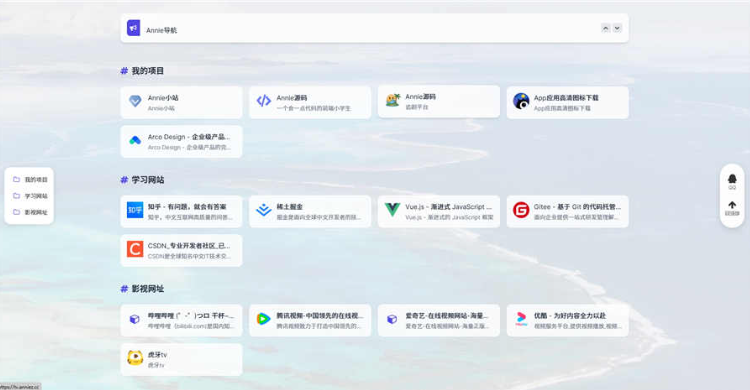
Task: Open the Vue.js - 渐进式 JavaScript title
Action: [x=449, y=207]
